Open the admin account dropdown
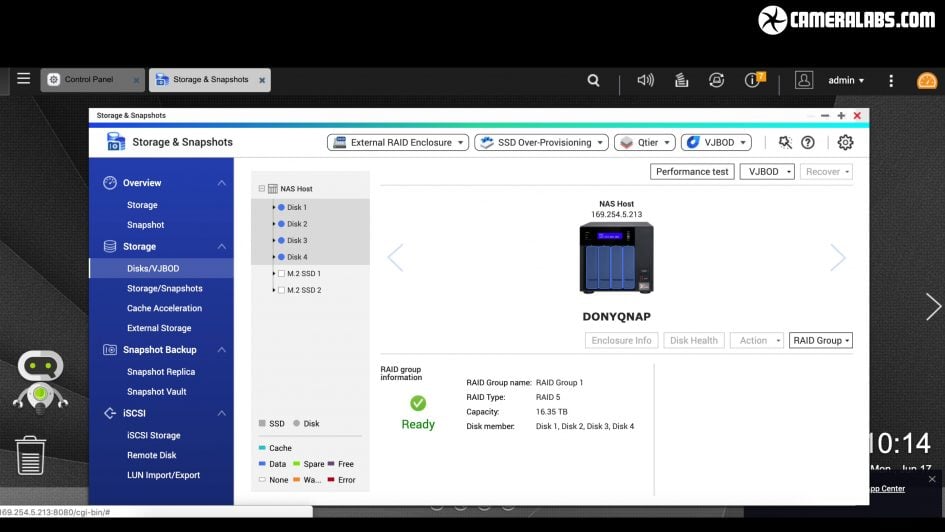Screen dimensions: 945x532 point(846,80)
